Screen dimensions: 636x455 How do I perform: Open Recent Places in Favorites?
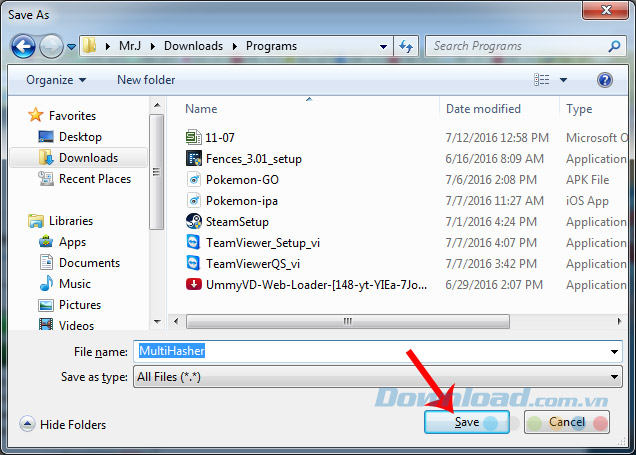tap(95, 179)
